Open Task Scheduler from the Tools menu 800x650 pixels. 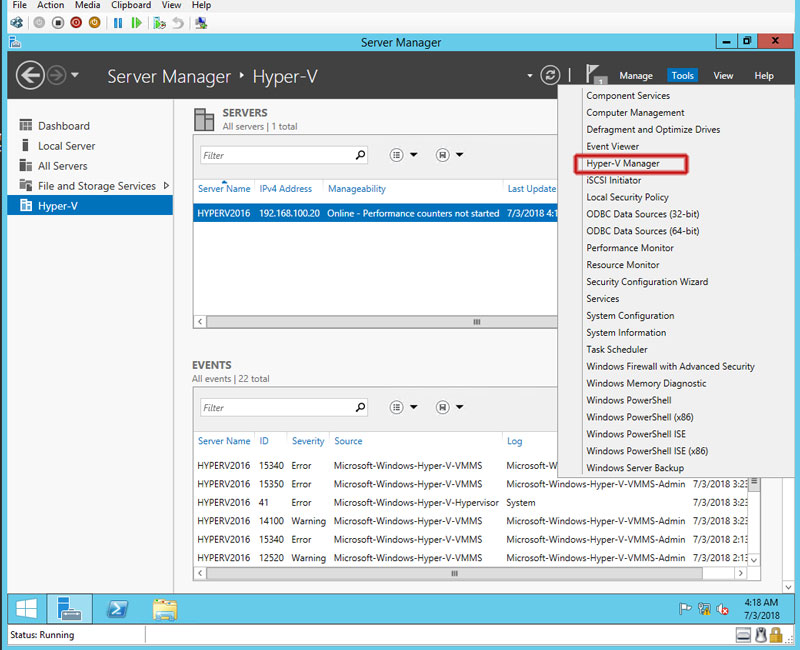coord(616,349)
